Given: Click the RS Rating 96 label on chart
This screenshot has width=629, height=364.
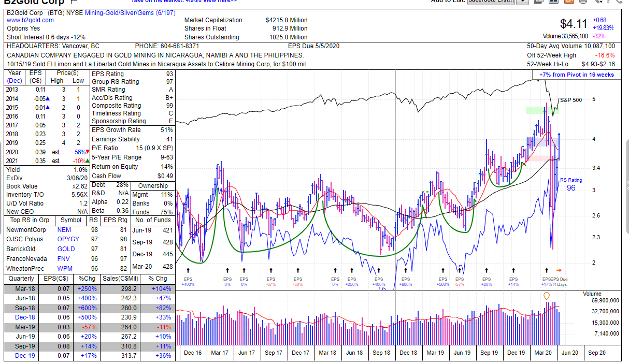Looking at the screenshot, I should tap(571, 184).
